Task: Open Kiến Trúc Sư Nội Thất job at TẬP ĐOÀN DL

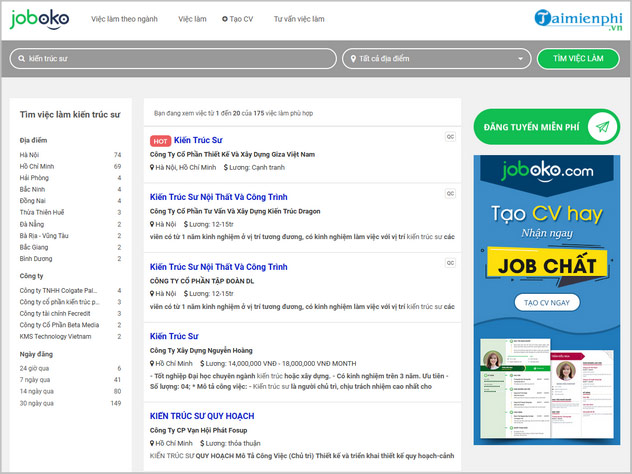Action: point(218,267)
